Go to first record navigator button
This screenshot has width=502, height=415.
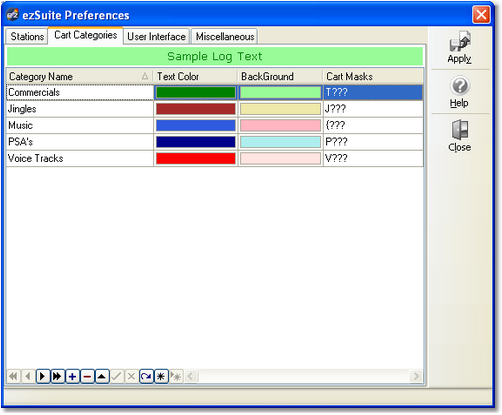point(13,377)
